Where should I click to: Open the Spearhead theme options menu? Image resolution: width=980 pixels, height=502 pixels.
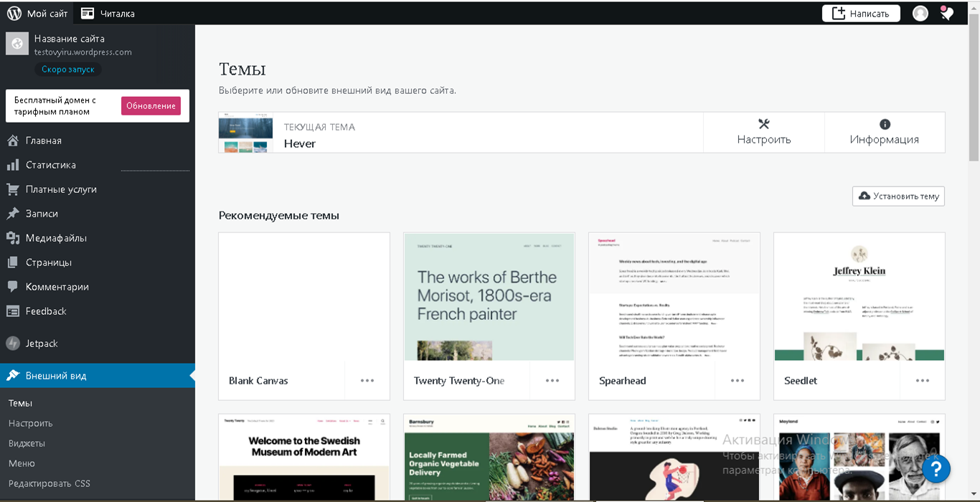[737, 381]
